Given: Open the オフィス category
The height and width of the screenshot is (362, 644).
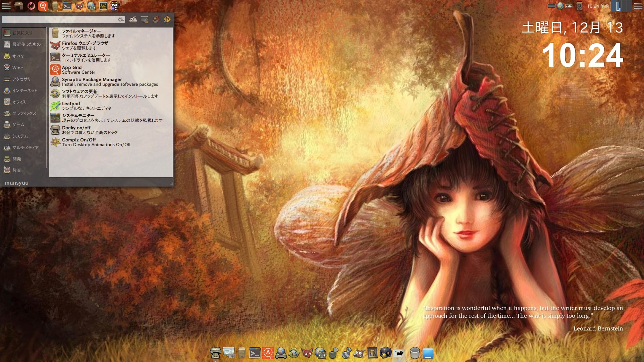Looking at the screenshot, I should (24, 102).
